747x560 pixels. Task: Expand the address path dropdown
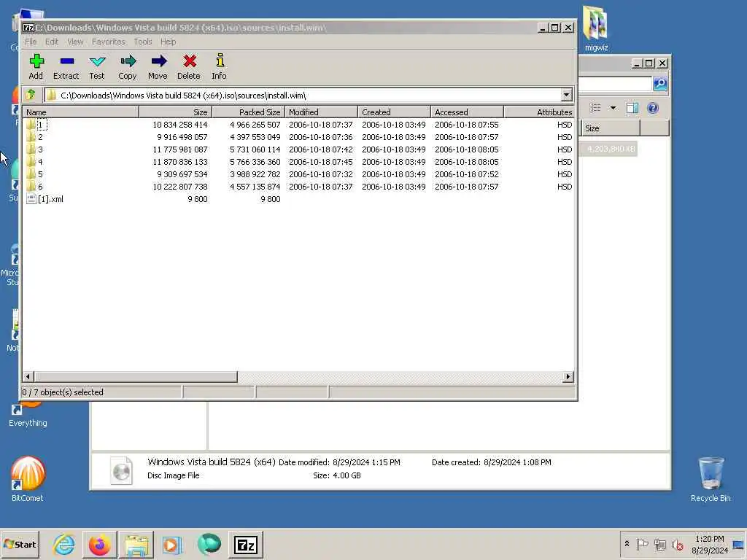pyautogui.click(x=566, y=95)
